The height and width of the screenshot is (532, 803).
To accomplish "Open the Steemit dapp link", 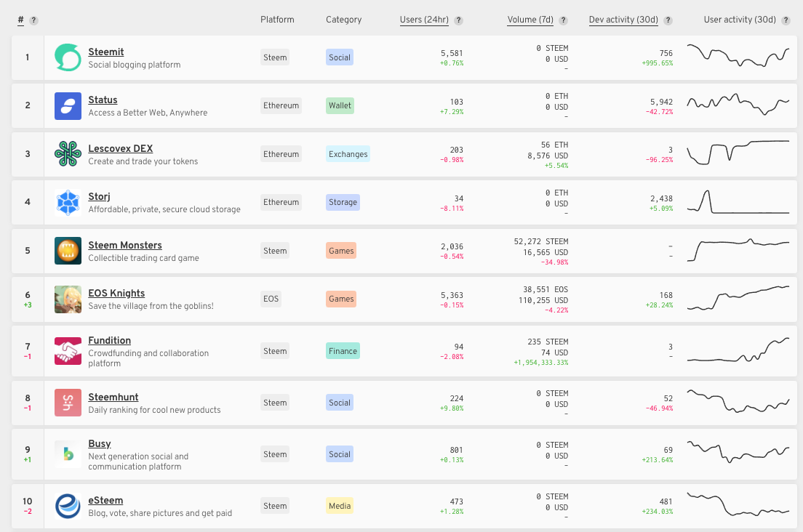I will click(106, 52).
